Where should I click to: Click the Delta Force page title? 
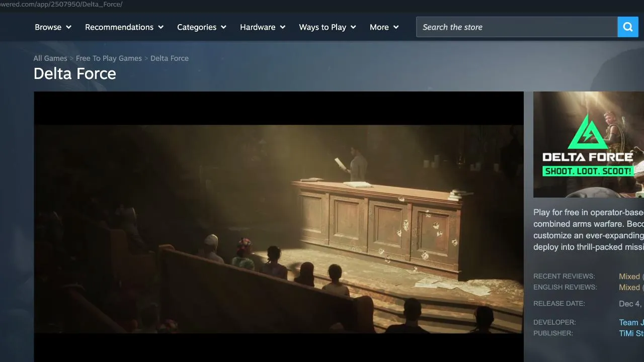pos(75,74)
